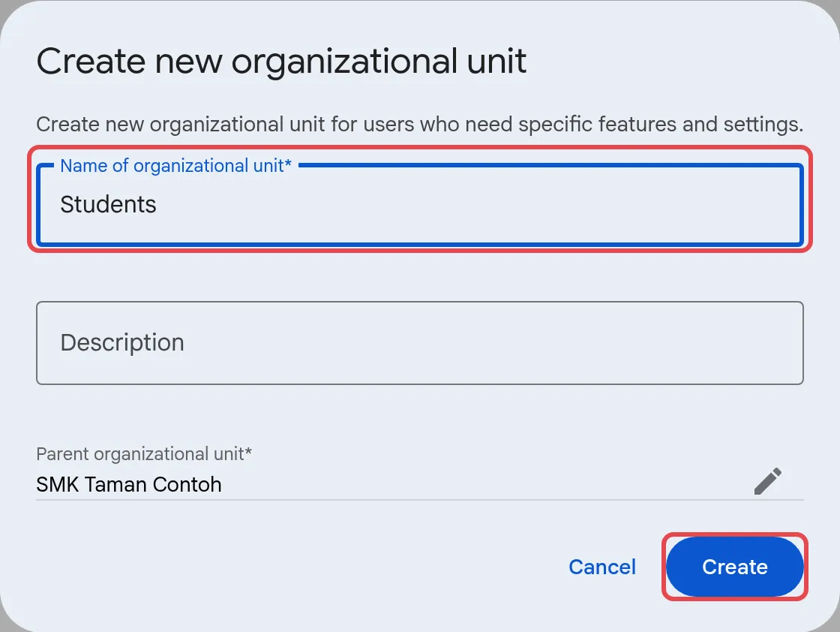Image resolution: width=840 pixels, height=632 pixels.
Task: Click the Name of organizational unit field
Action: [x=419, y=205]
